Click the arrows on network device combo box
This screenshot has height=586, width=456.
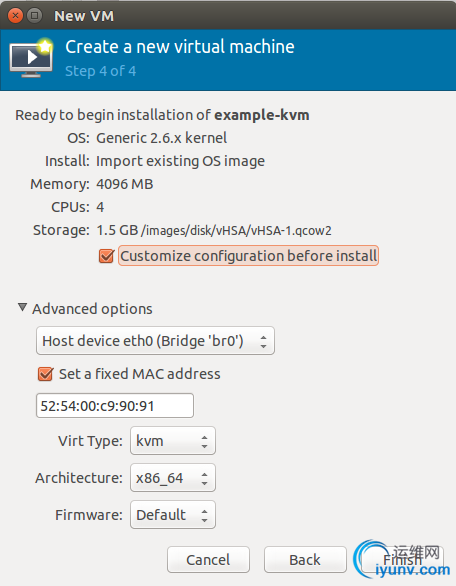pyautogui.click(x=264, y=342)
